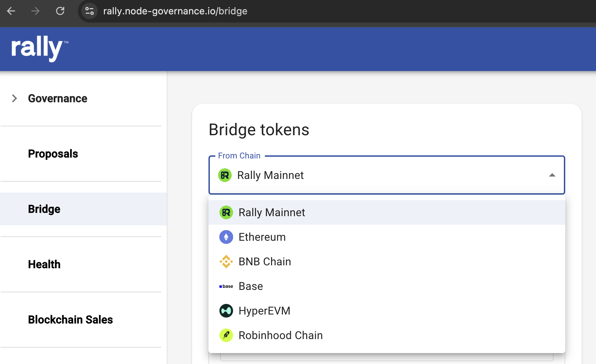
Task: Open site information icon in address bar
Action: (x=90, y=11)
